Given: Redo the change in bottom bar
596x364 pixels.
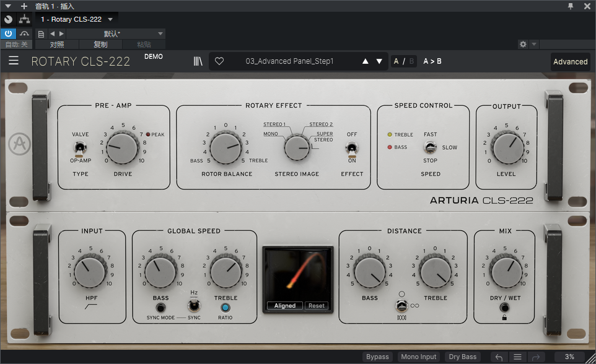Looking at the screenshot, I should [x=536, y=357].
